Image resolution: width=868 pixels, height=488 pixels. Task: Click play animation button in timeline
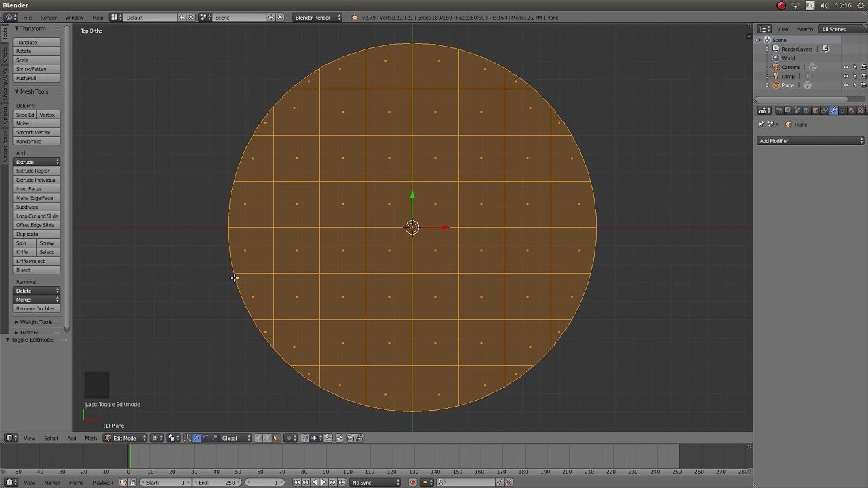[323, 483]
